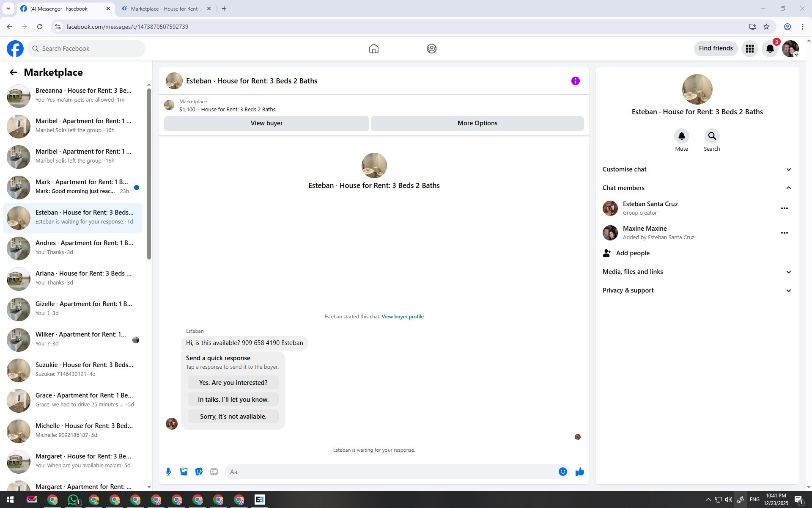Open the sticker picker icon
This screenshot has width=812, height=508.
click(x=199, y=472)
